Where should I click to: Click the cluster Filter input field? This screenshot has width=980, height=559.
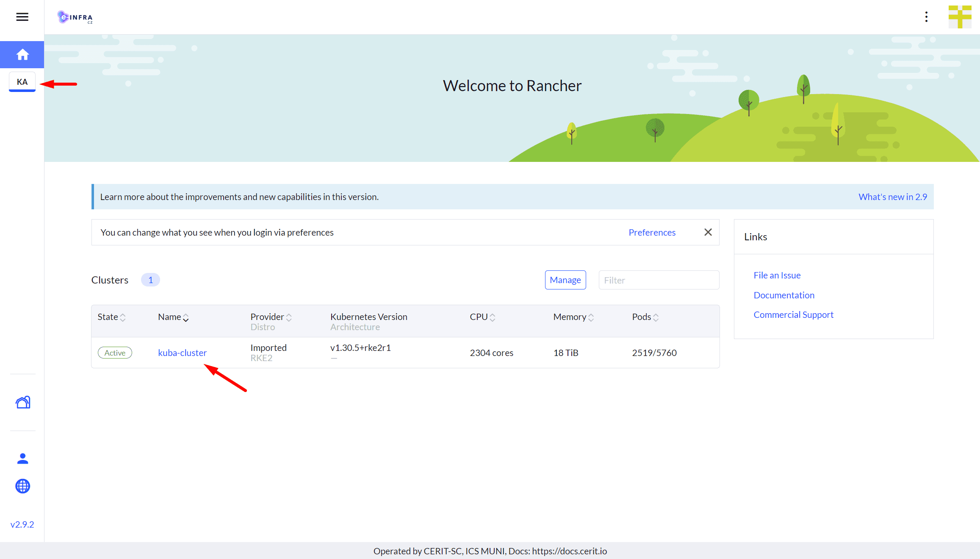click(659, 280)
